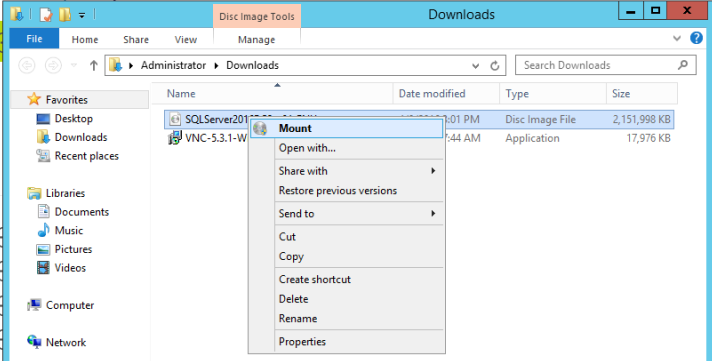Viewport: 712px width, 361px height.
Task: Sort by the Name column header
Action: (x=181, y=94)
